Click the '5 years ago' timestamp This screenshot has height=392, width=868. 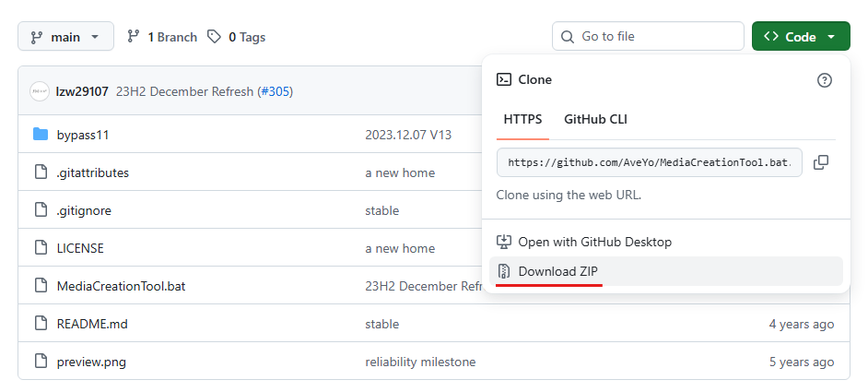tap(801, 362)
